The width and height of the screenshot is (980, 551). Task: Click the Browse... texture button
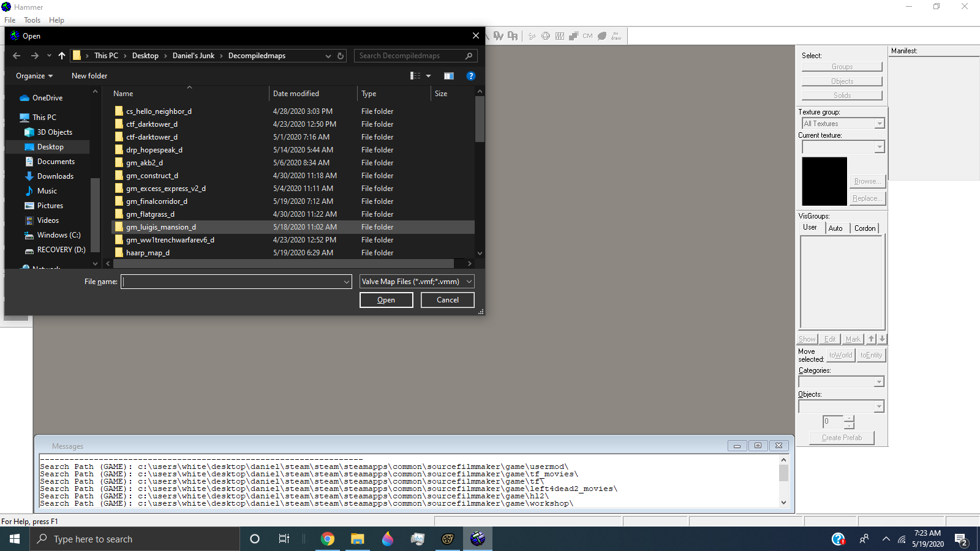click(x=868, y=181)
